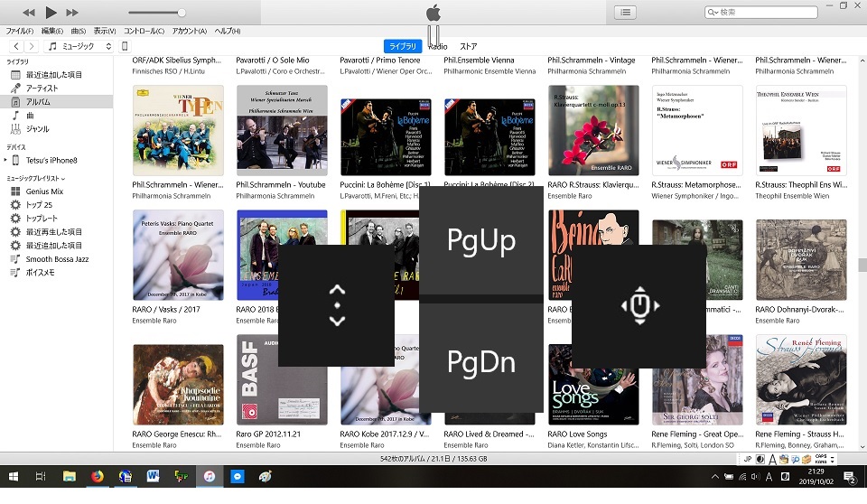Click the search field

click(x=760, y=12)
